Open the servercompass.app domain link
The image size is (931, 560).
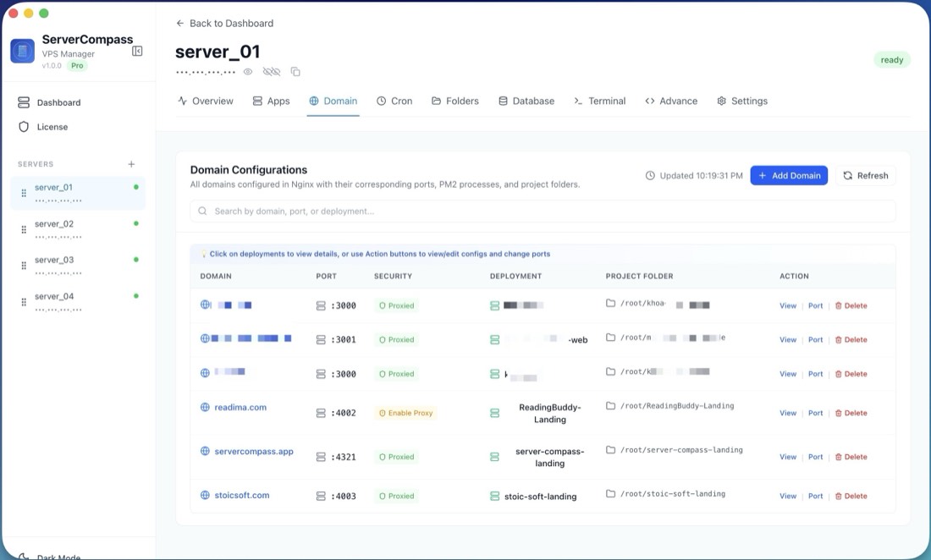254,452
